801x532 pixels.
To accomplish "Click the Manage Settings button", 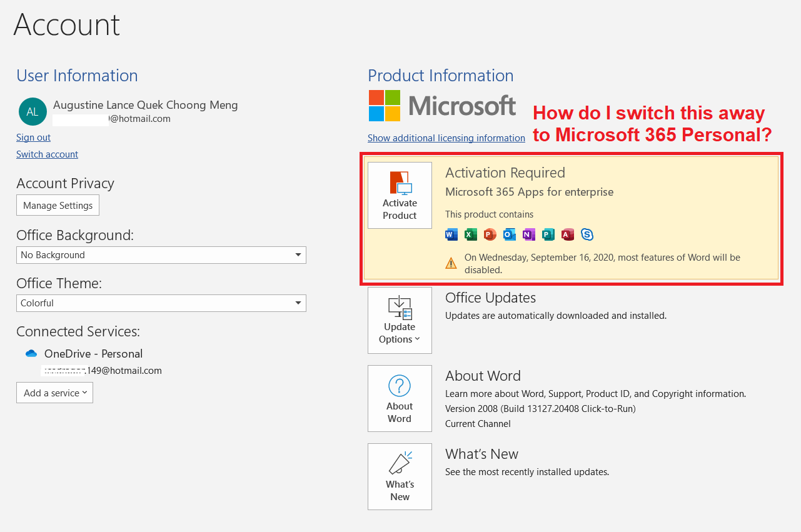I will tap(58, 205).
